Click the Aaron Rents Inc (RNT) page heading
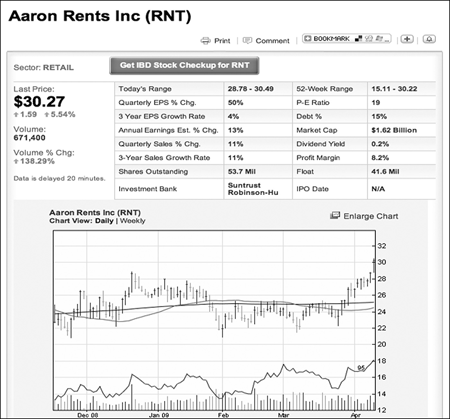 coord(100,16)
